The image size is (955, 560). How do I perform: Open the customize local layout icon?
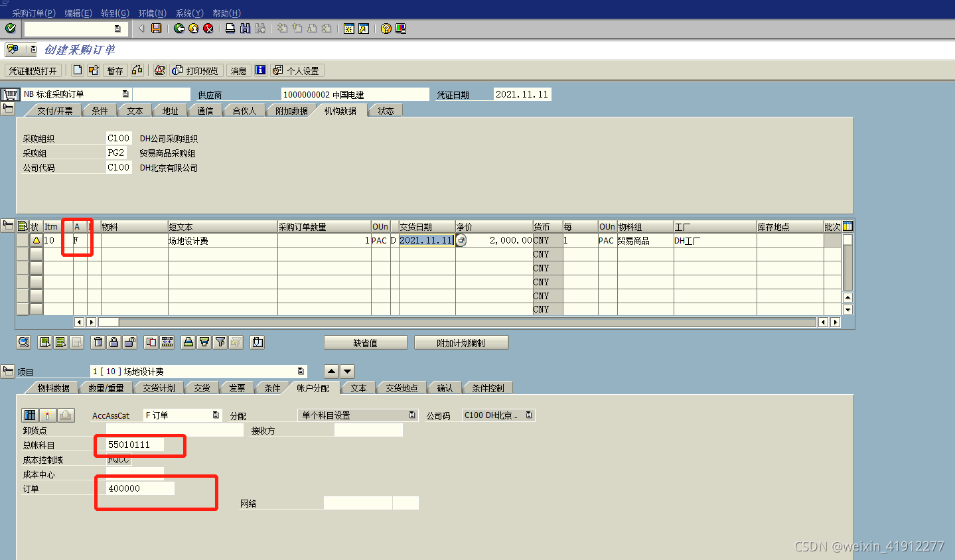401,29
